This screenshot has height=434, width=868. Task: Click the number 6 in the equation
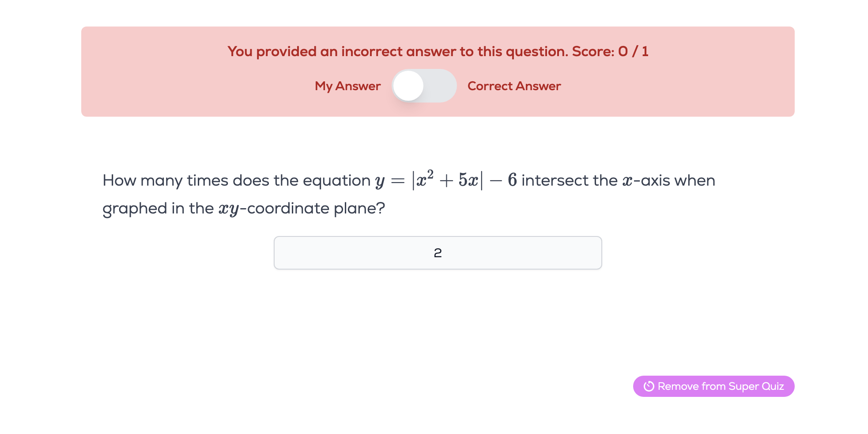pyautogui.click(x=512, y=180)
